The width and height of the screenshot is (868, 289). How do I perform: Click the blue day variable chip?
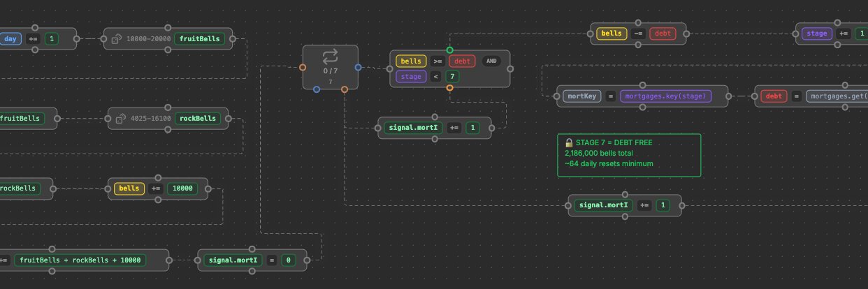[x=10, y=39]
